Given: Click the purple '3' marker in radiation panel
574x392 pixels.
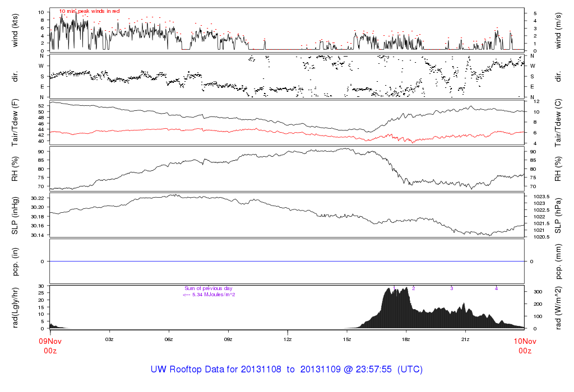Looking at the screenshot, I should [x=451, y=288].
